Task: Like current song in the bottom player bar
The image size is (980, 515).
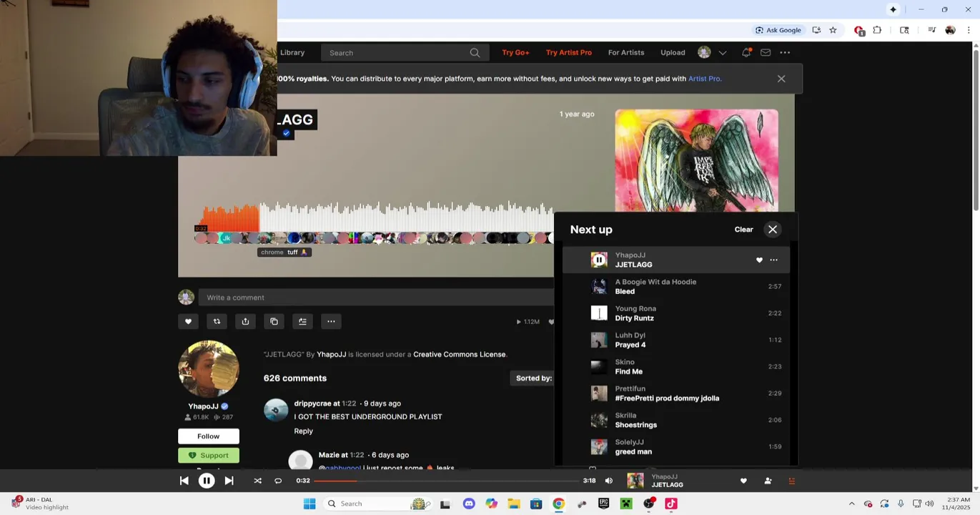Action: coord(743,481)
